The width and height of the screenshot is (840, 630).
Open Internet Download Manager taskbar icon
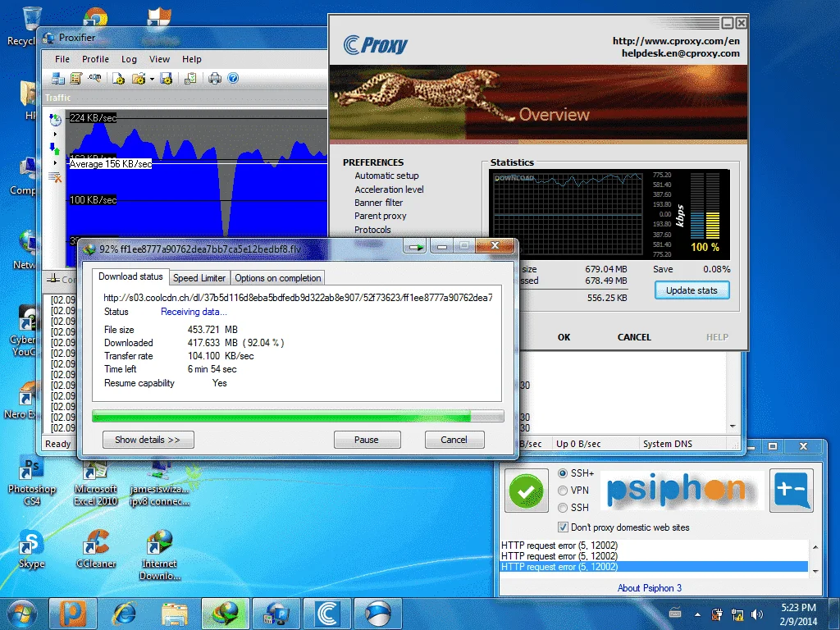(225, 614)
